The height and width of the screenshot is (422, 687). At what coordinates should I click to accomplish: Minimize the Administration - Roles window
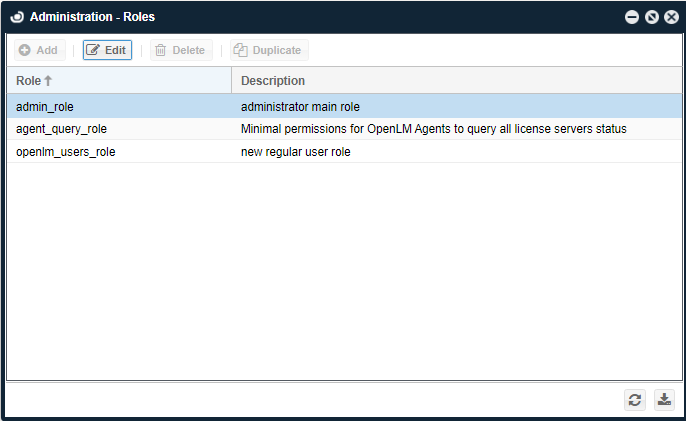pyautogui.click(x=632, y=17)
